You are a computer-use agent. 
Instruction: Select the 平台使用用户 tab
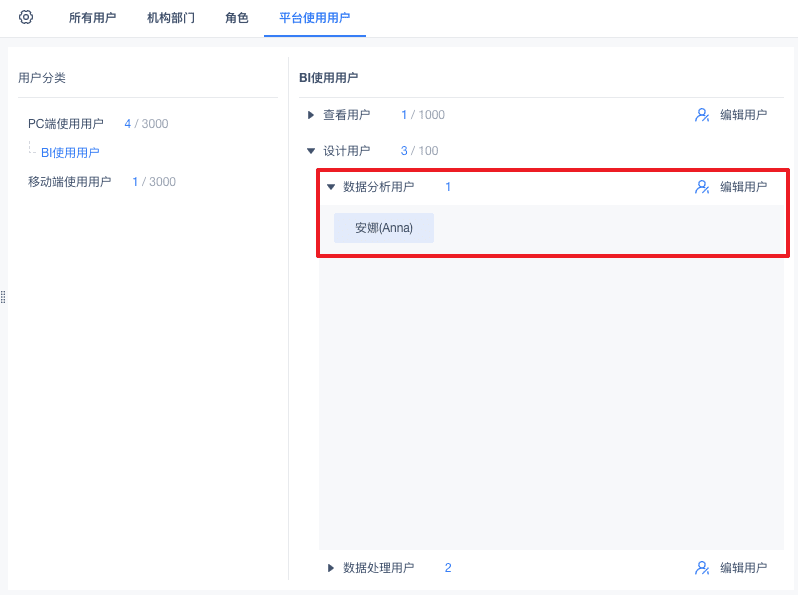coord(314,18)
